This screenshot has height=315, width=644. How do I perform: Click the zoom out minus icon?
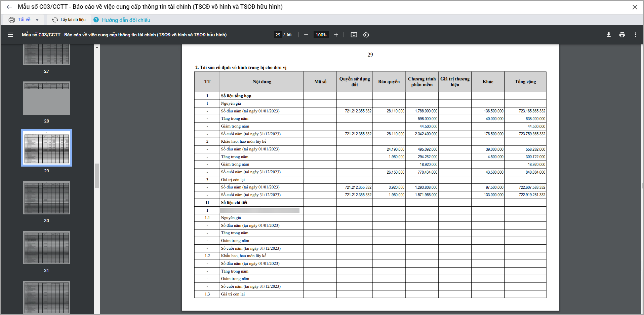click(x=306, y=35)
